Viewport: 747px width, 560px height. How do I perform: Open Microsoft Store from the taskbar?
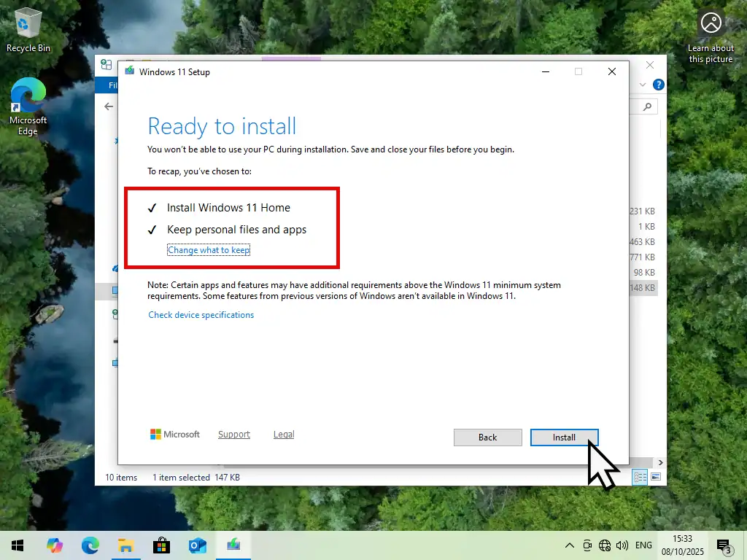pyautogui.click(x=161, y=545)
